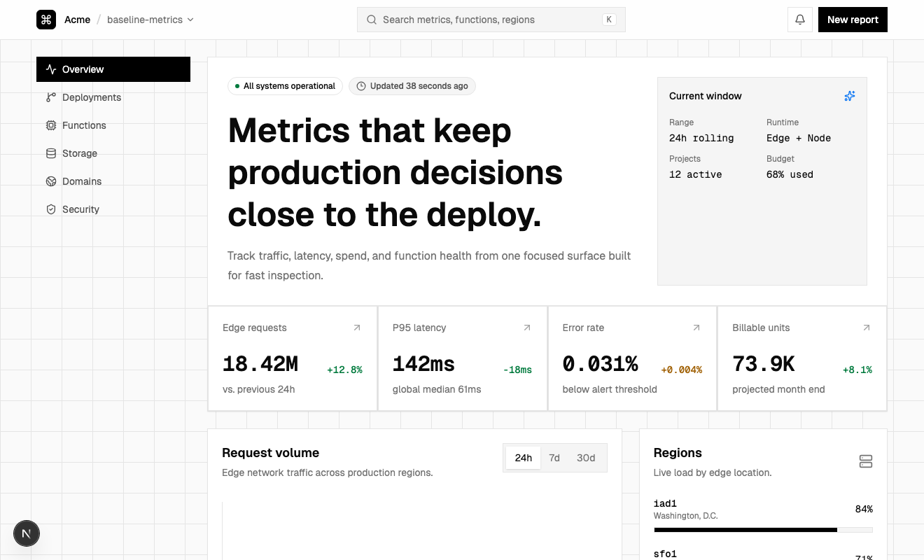Select the 24h time range
Viewport: 924px width, 560px height.
click(x=523, y=458)
